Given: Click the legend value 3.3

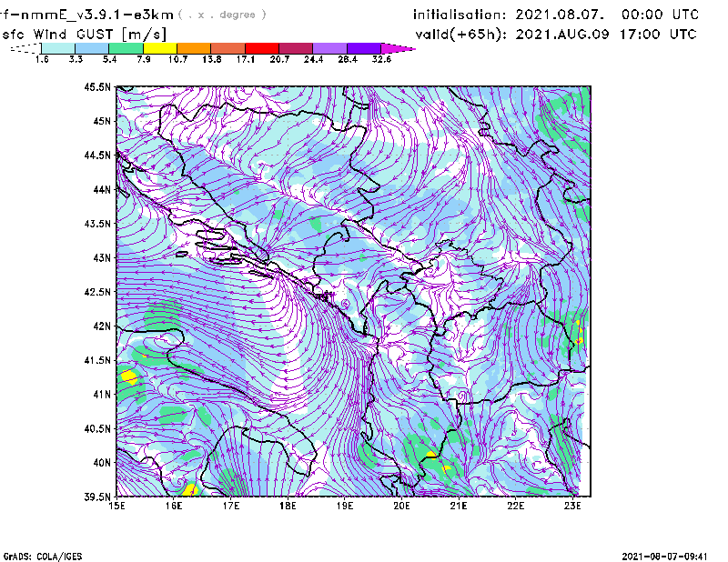Looking at the screenshot, I should click(76, 59).
